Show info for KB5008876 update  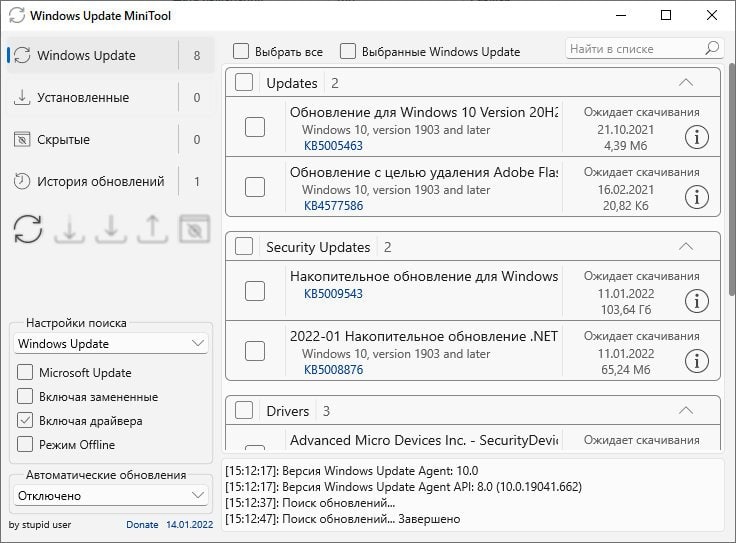(697, 360)
